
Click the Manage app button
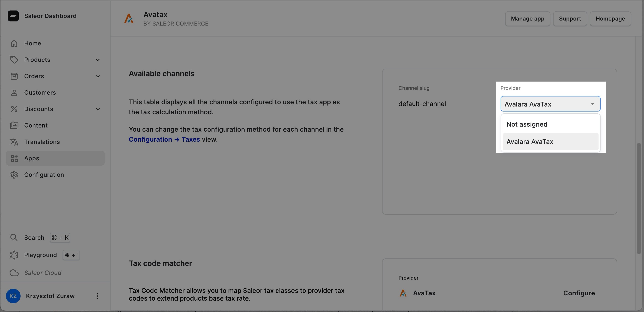pyautogui.click(x=528, y=18)
